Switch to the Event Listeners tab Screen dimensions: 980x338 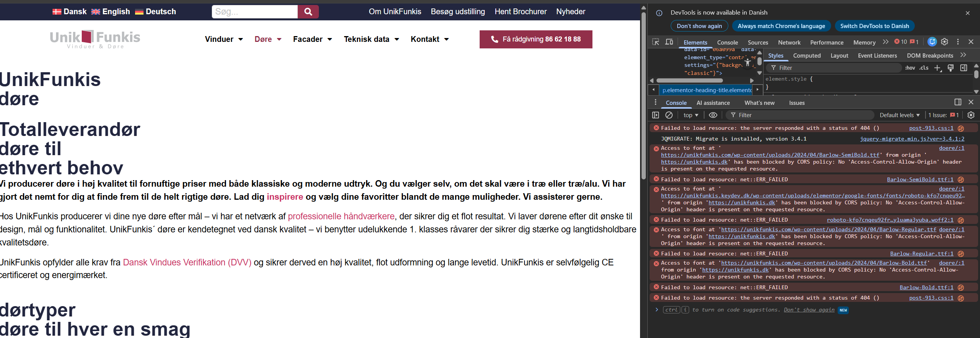point(878,56)
